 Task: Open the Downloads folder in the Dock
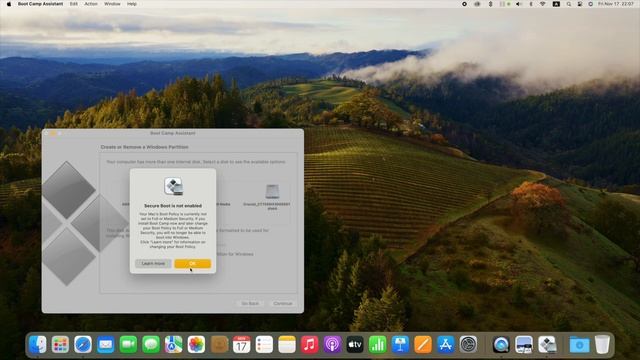[579, 345]
